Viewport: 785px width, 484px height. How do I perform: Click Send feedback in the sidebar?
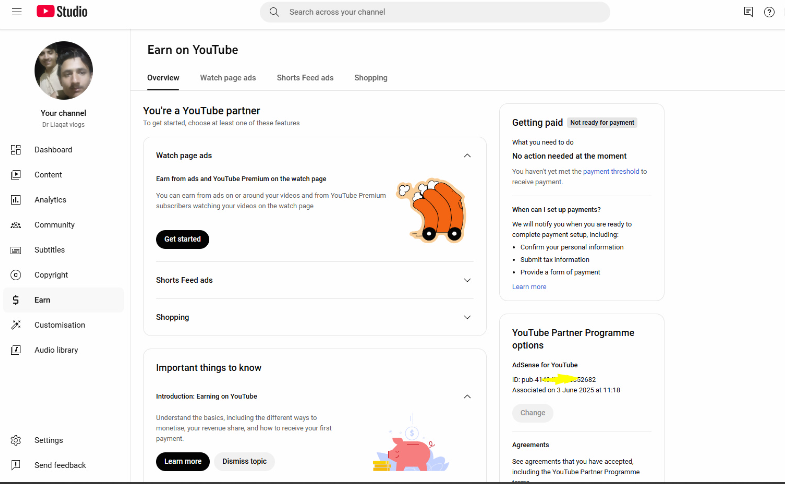point(64,465)
